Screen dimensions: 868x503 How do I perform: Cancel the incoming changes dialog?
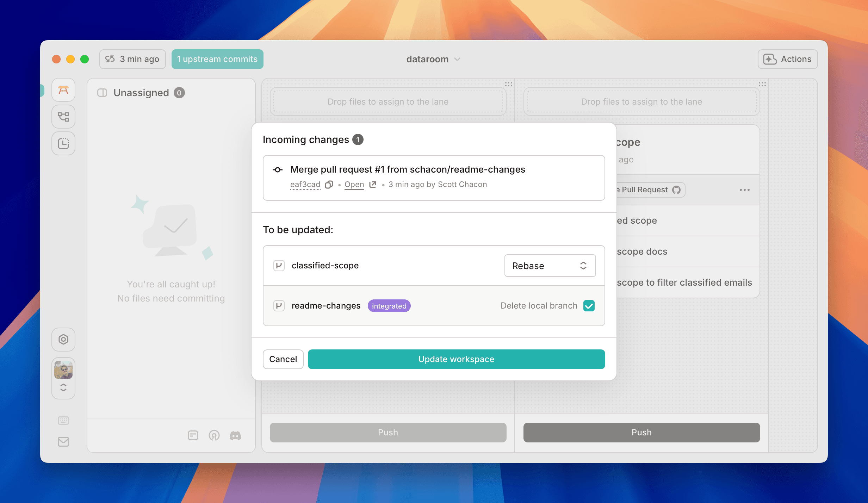pos(283,359)
